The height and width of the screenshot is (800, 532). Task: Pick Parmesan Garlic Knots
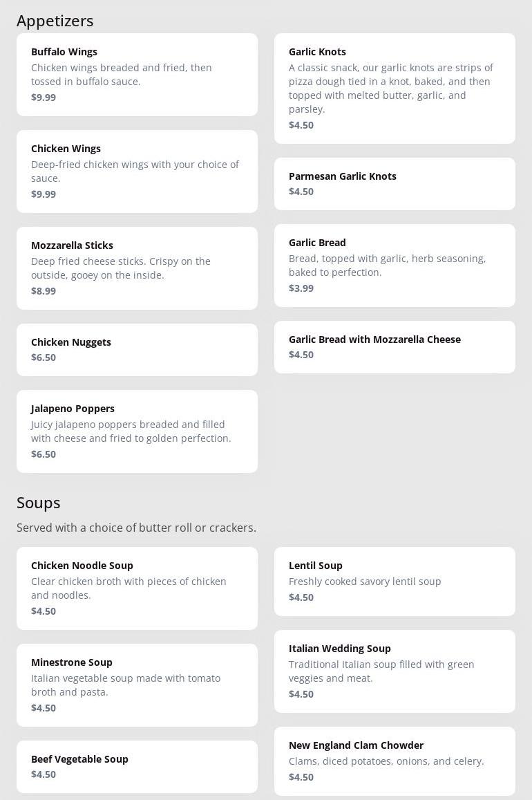pos(395,183)
